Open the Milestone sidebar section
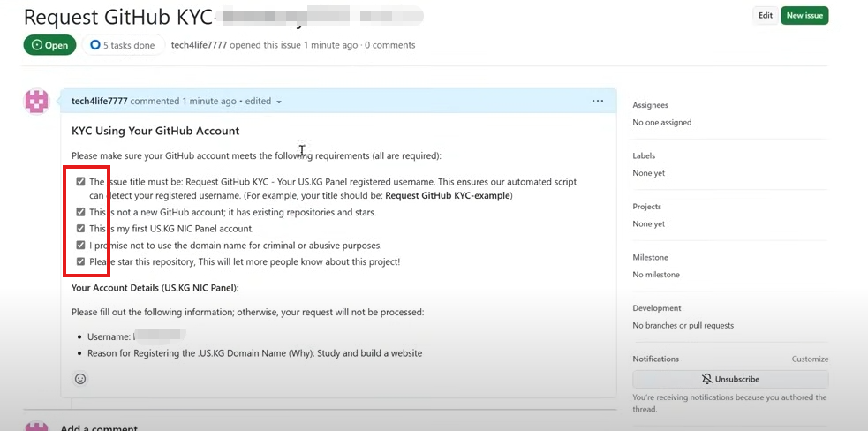This screenshot has height=431, width=868. coord(650,258)
